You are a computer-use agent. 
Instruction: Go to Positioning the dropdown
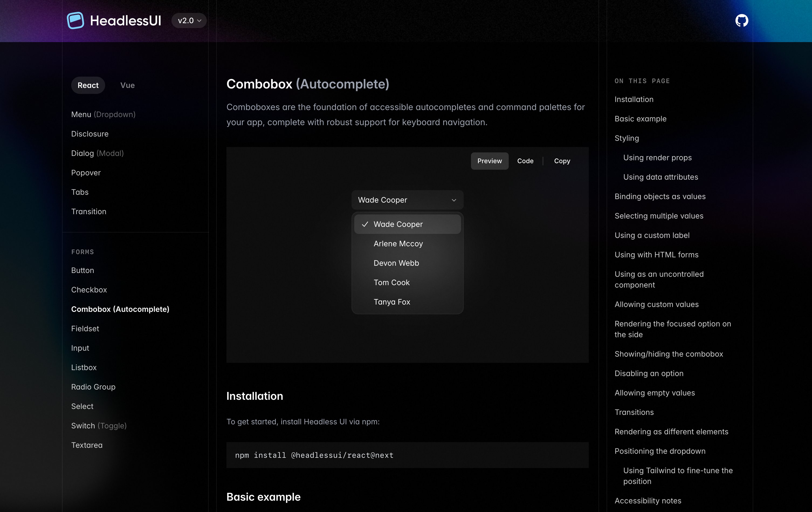tap(660, 451)
